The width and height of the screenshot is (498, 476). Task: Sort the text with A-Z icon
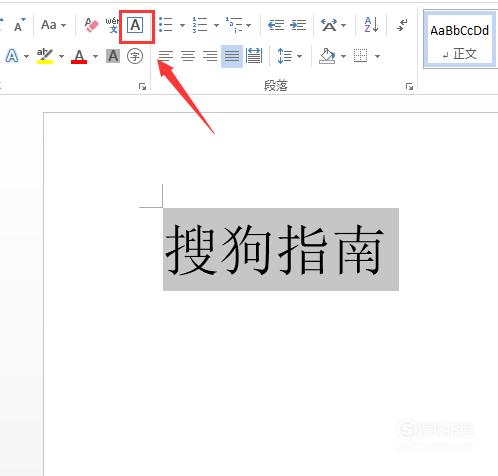371,25
